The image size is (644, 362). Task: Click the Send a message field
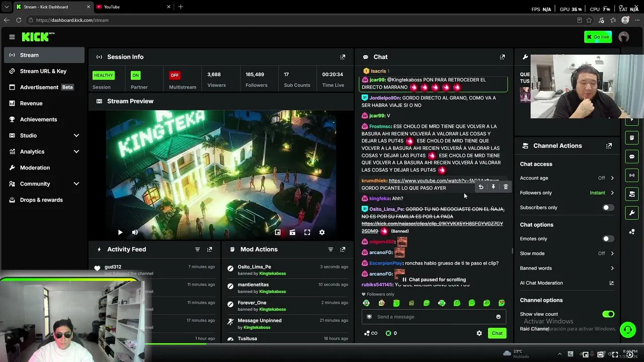click(x=435, y=317)
